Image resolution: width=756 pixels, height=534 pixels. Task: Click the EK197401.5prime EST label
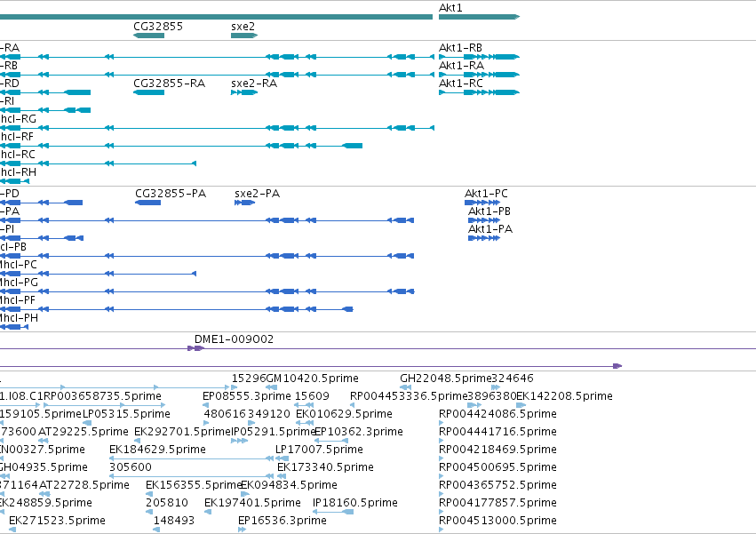click(252, 503)
